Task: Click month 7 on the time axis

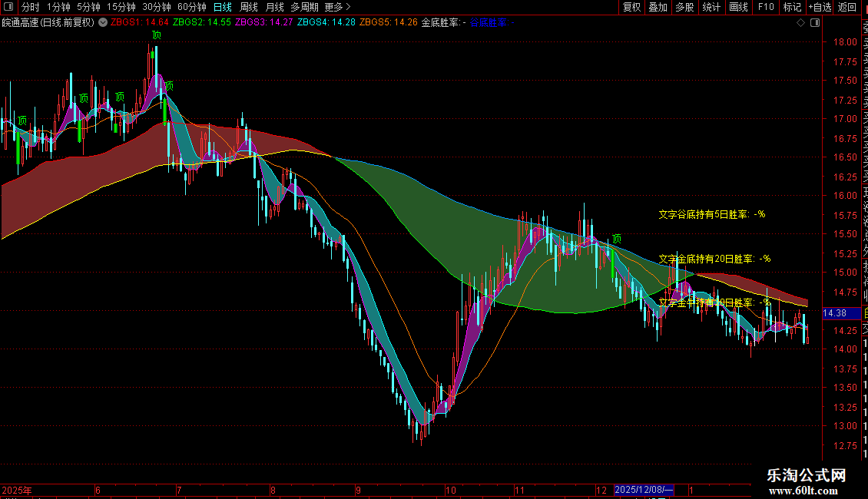Action: (x=179, y=490)
